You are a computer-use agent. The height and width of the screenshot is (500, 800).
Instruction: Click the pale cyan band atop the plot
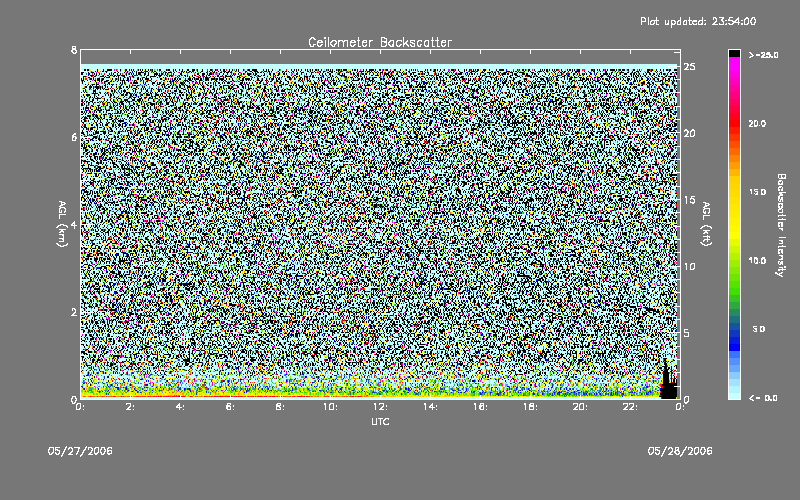click(380, 67)
